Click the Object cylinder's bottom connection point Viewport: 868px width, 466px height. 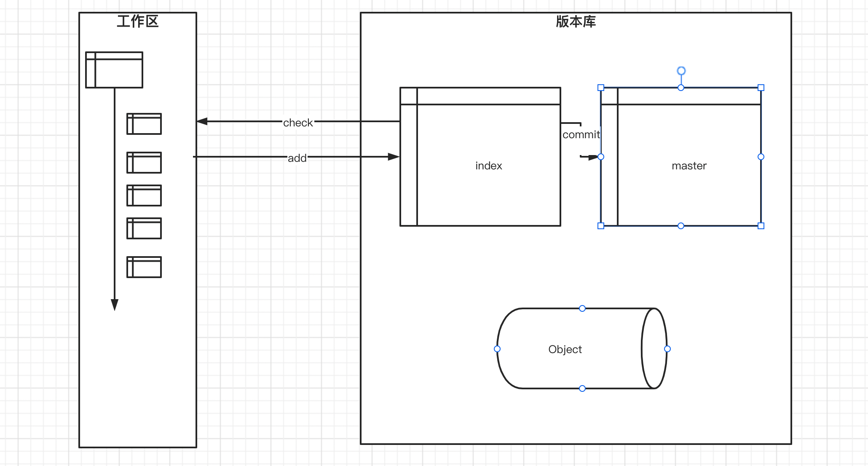(x=582, y=388)
